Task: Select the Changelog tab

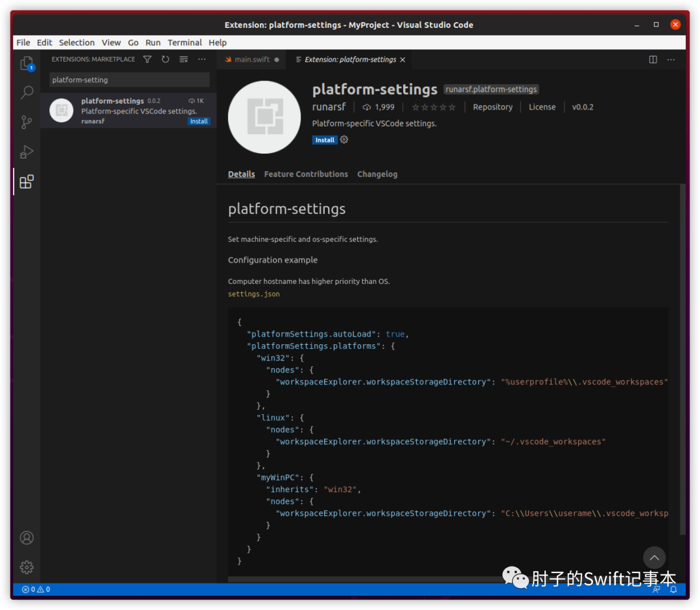Action: [x=377, y=174]
